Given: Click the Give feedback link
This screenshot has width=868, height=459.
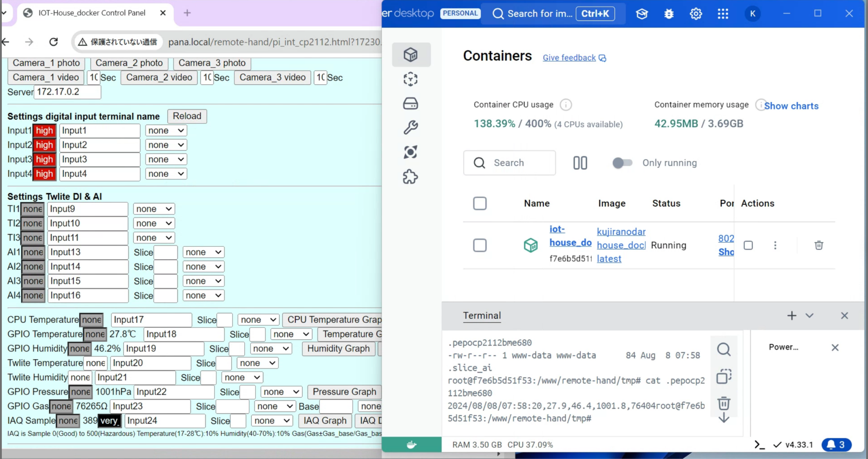Looking at the screenshot, I should (569, 58).
